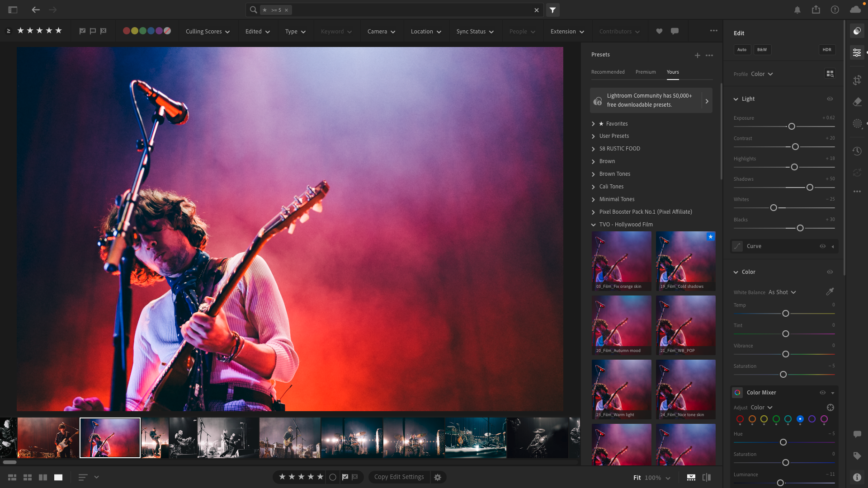Click the filter funnel icon
Image resolution: width=868 pixels, height=488 pixels.
point(552,10)
